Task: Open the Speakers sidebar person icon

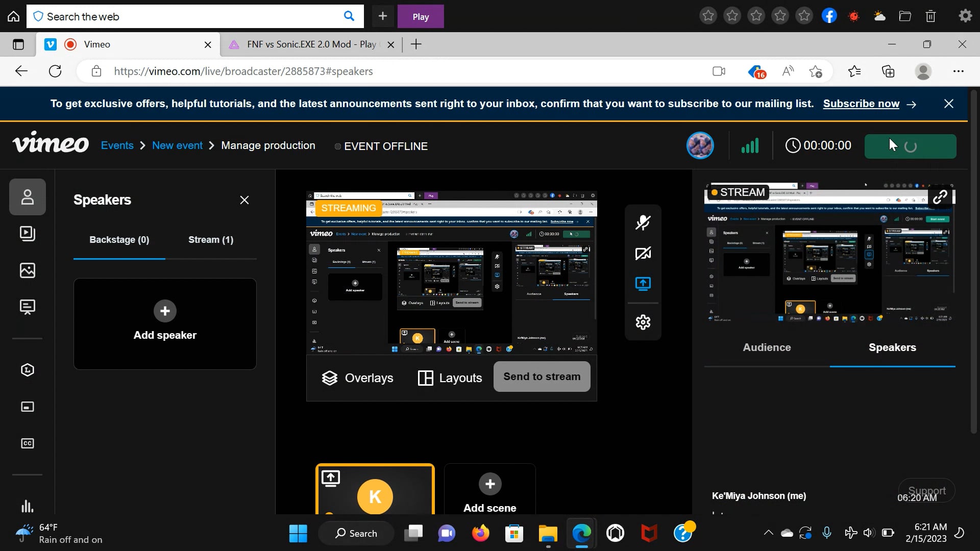Action: point(28,197)
